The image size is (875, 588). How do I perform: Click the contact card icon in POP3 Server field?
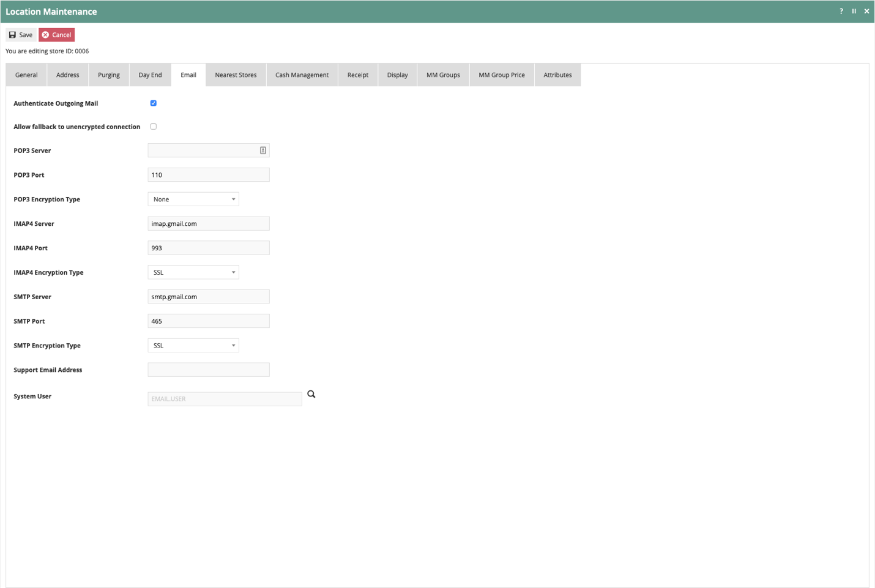pos(263,151)
